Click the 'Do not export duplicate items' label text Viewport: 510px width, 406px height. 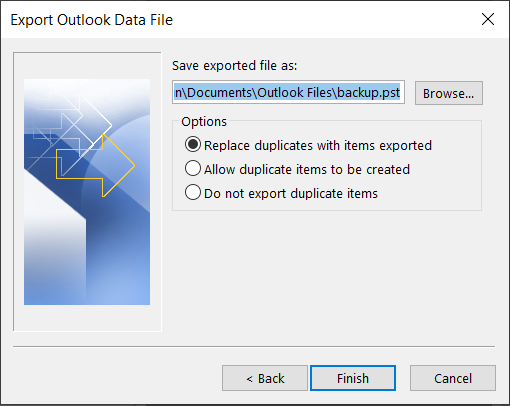pyautogui.click(x=291, y=194)
